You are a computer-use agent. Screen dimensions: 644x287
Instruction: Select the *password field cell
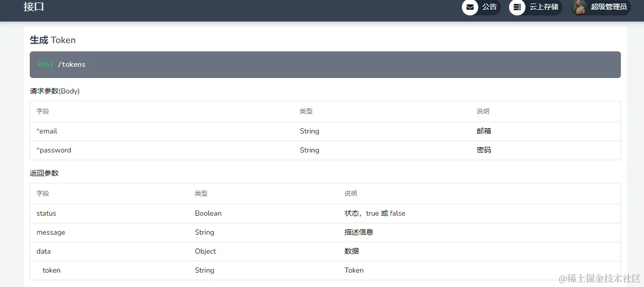click(x=54, y=150)
